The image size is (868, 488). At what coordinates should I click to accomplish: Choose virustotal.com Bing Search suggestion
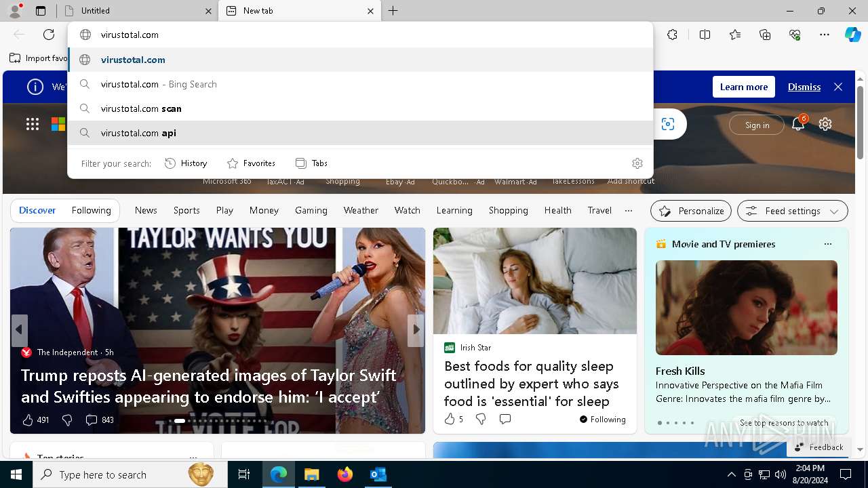(361, 84)
